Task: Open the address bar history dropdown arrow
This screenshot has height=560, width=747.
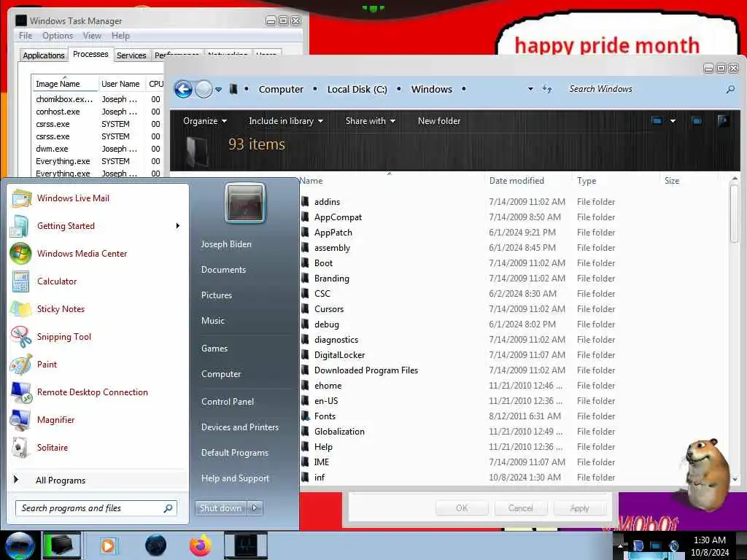Action: tap(530, 89)
